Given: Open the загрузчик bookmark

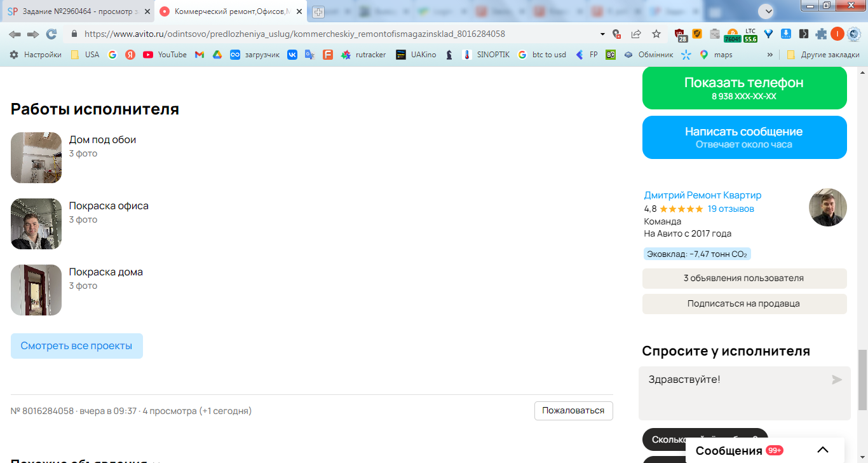Looking at the screenshot, I should pyautogui.click(x=255, y=55).
